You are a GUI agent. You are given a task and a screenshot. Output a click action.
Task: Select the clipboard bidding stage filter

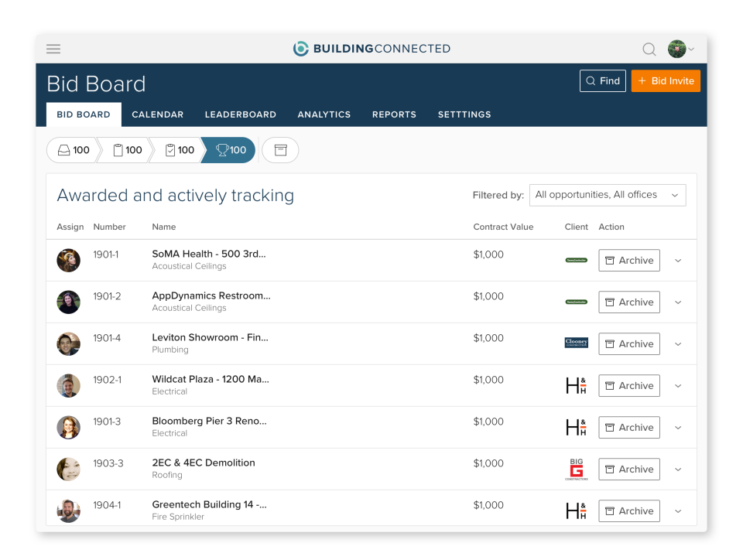coord(125,150)
